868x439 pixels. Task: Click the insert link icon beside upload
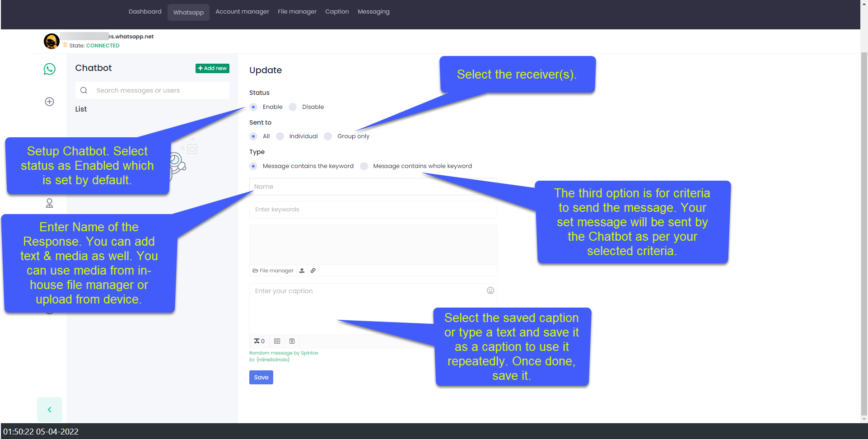(313, 271)
